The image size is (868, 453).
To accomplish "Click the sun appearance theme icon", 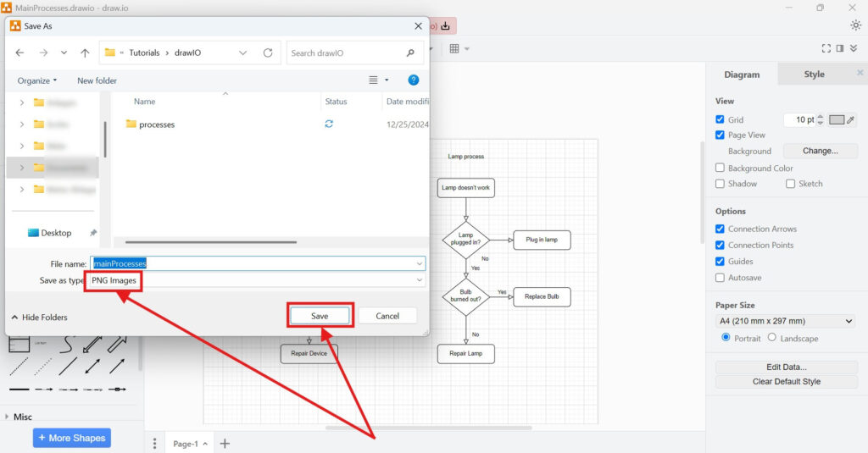I will (855, 25).
